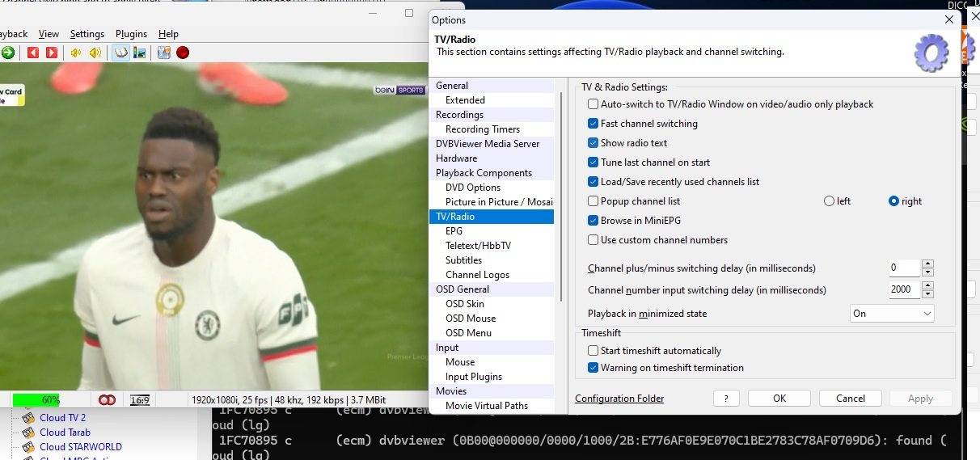Maximize the DVBViewer main window
980x460 pixels.
pyautogui.click(x=409, y=13)
